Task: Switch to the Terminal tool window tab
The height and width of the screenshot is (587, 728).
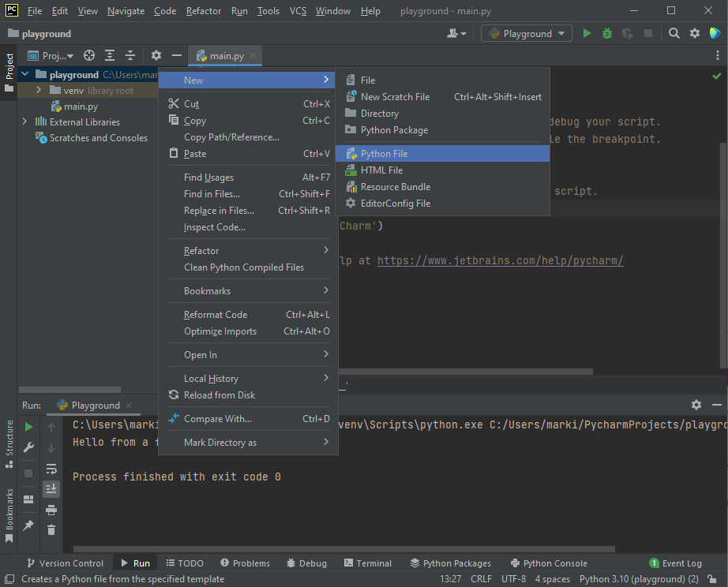Action: pos(368,563)
